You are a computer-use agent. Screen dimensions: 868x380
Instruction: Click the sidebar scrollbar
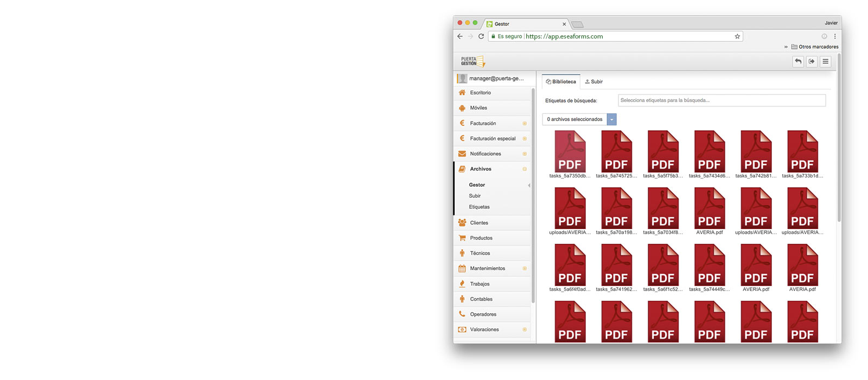tap(533, 195)
